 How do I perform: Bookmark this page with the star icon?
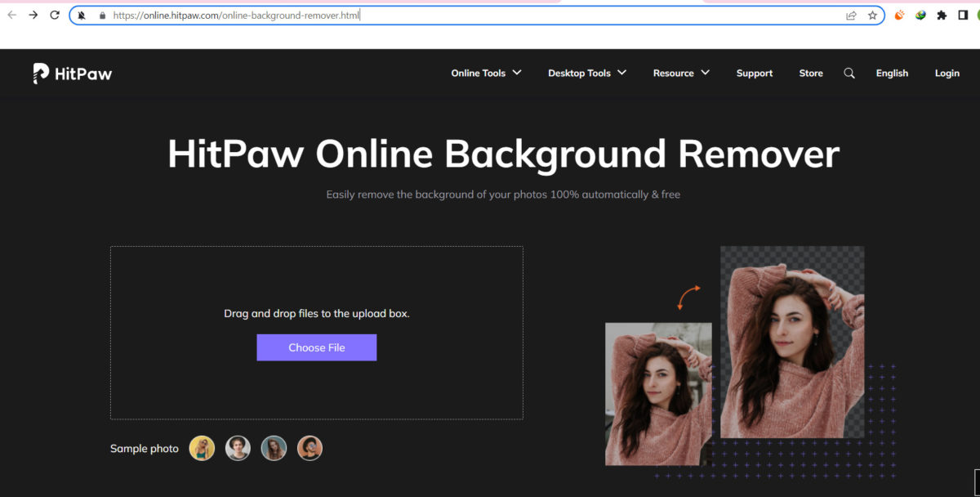(x=872, y=16)
